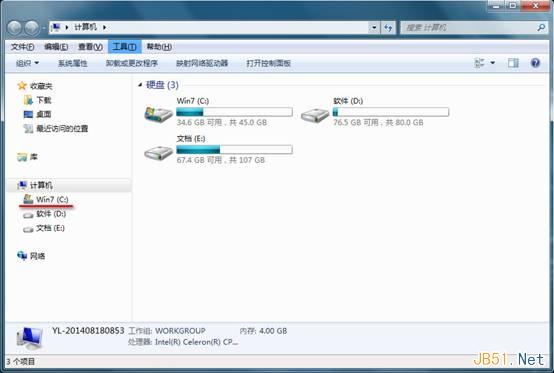Click 软件 (D:) drive icon in sidebar
Image resolution: width=554 pixels, height=373 pixels.
28,214
